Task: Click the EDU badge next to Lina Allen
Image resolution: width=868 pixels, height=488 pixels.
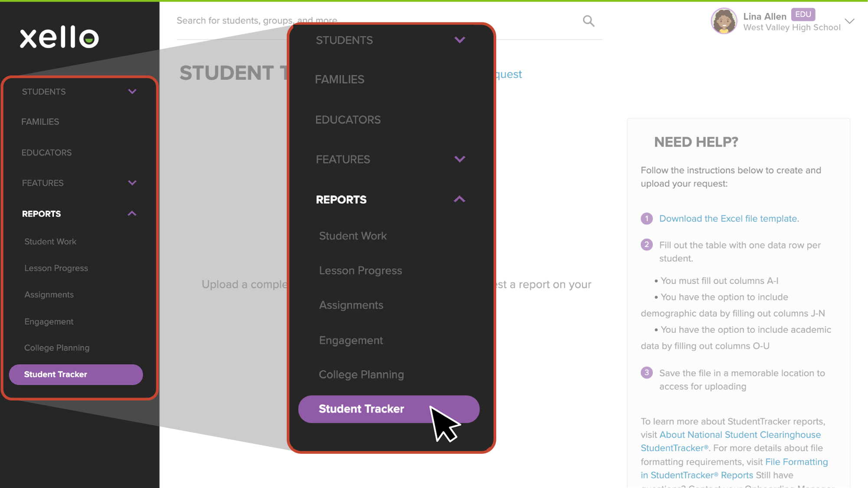Action: tap(803, 14)
